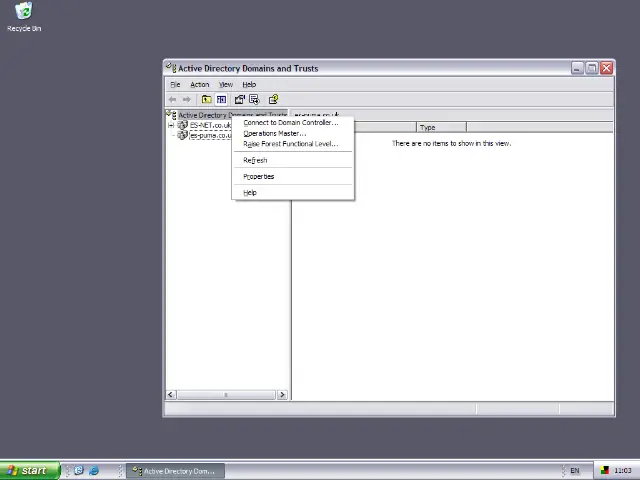
Task: Click the system tray icon beside the clock
Action: 604,471
